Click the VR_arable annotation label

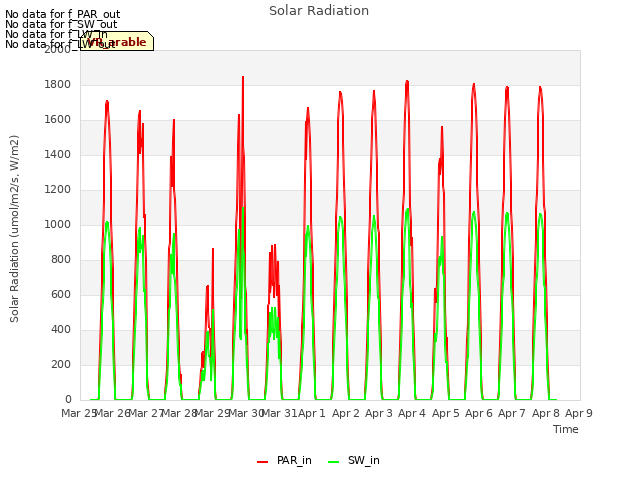[117, 41]
